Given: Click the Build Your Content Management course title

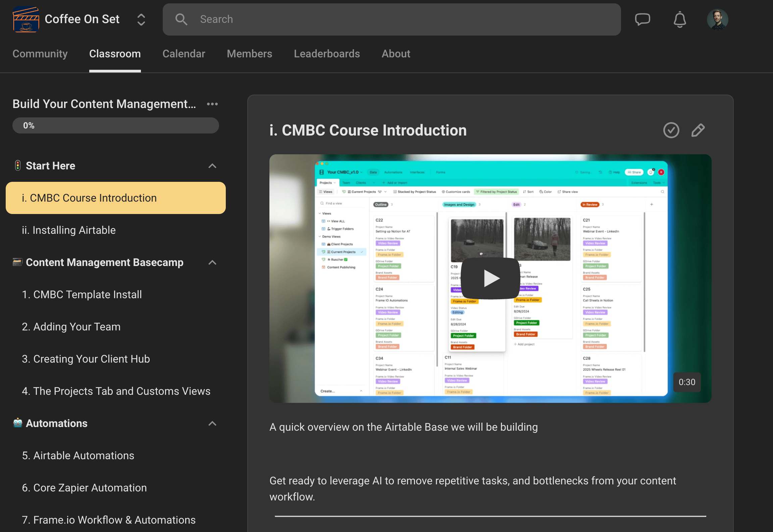Looking at the screenshot, I should point(104,104).
